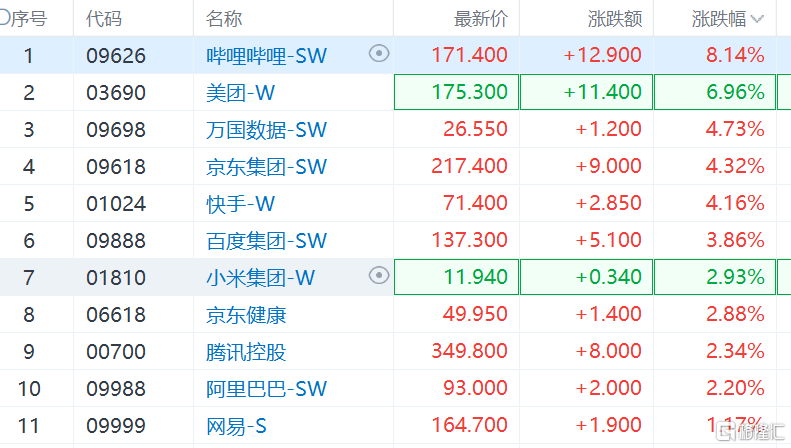Screen dimensions: 791x448
Task: Sort by the 最新价 column header
Action: click(x=481, y=19)
